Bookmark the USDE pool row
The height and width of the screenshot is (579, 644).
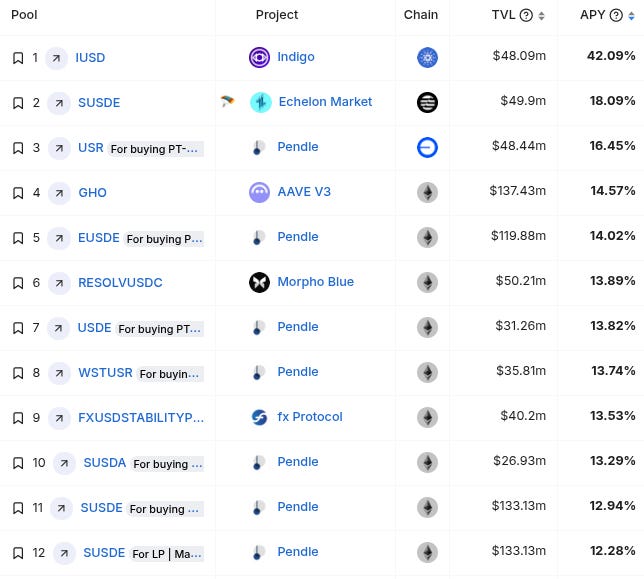(18, 328)
